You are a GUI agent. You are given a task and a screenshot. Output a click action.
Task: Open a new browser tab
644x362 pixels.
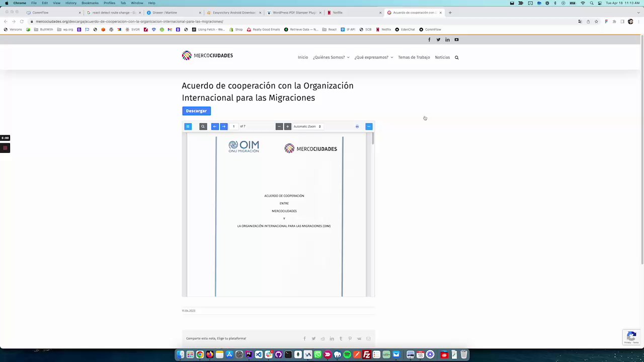point(450,13)
